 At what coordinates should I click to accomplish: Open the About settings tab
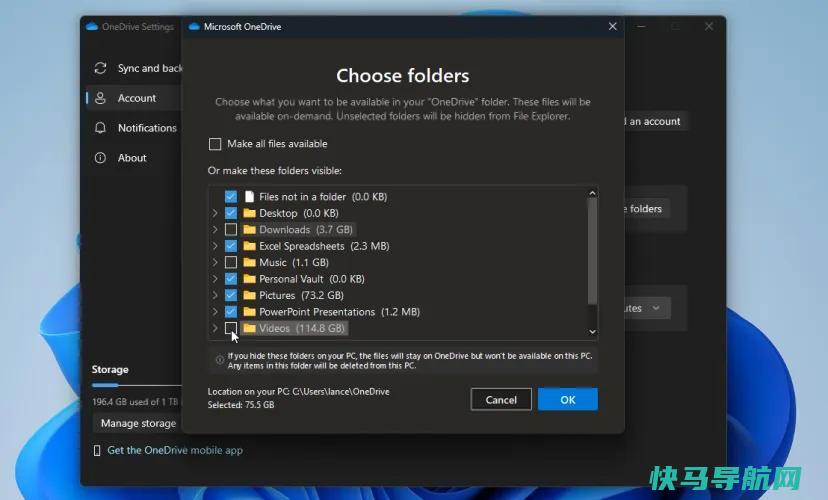click(x=135, y=158)
